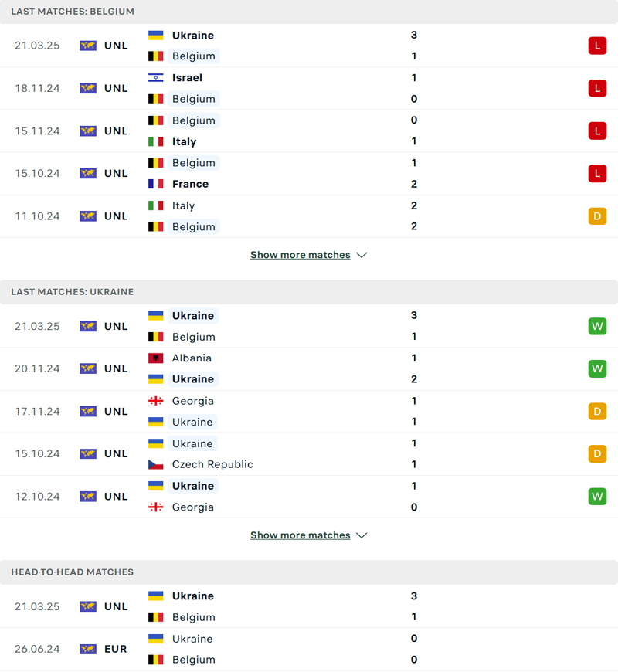Click the red L badge for Israel match

[x=596, y=88]
